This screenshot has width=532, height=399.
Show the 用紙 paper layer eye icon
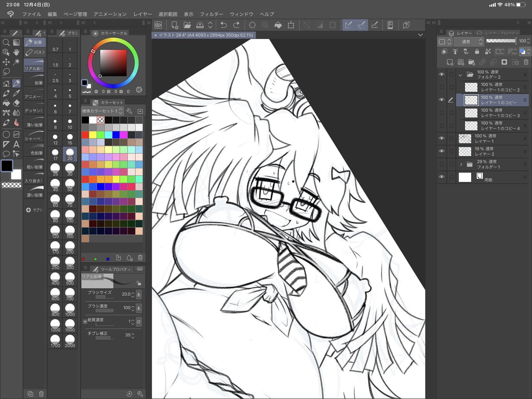point(442,177)
